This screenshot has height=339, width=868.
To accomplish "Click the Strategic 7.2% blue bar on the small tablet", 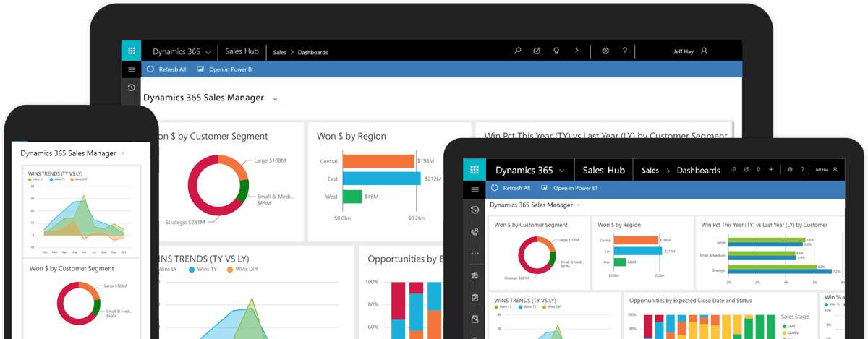I will point(780,272).
